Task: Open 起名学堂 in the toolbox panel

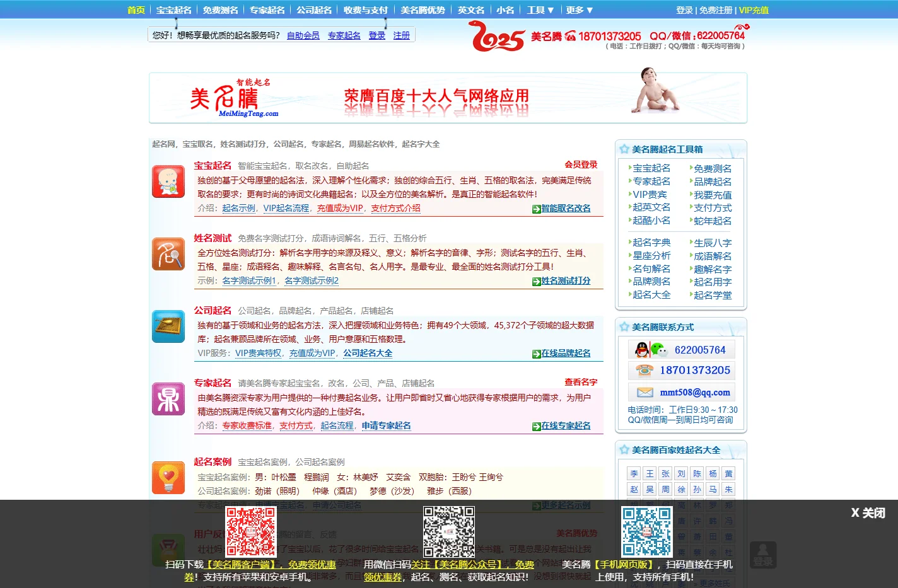Action: pyautogui.click(x=713, y=295)
